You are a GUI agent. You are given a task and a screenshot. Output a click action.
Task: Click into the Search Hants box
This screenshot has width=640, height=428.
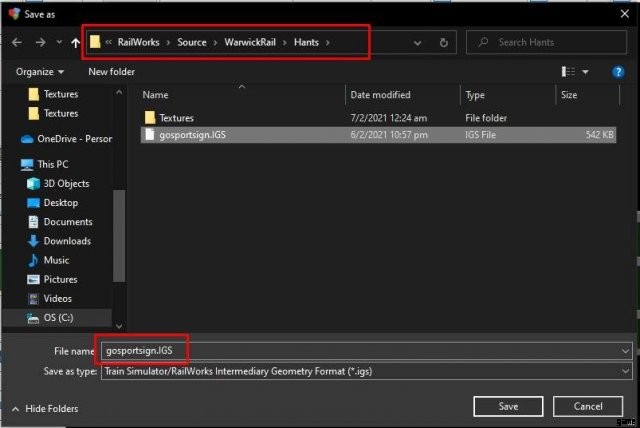point(546,42)
